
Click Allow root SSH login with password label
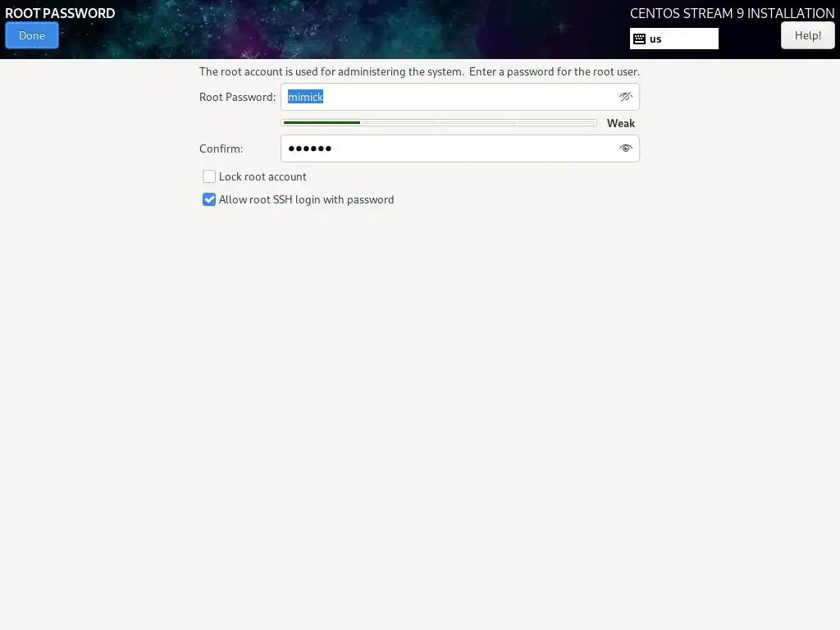(307, 200)
